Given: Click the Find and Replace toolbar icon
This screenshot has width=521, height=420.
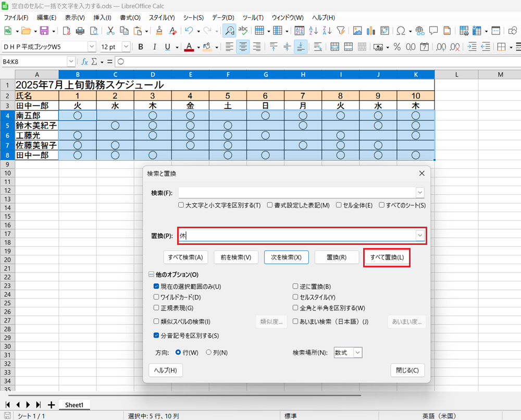Looking at the screenshot, I should [x=229, y=31].
